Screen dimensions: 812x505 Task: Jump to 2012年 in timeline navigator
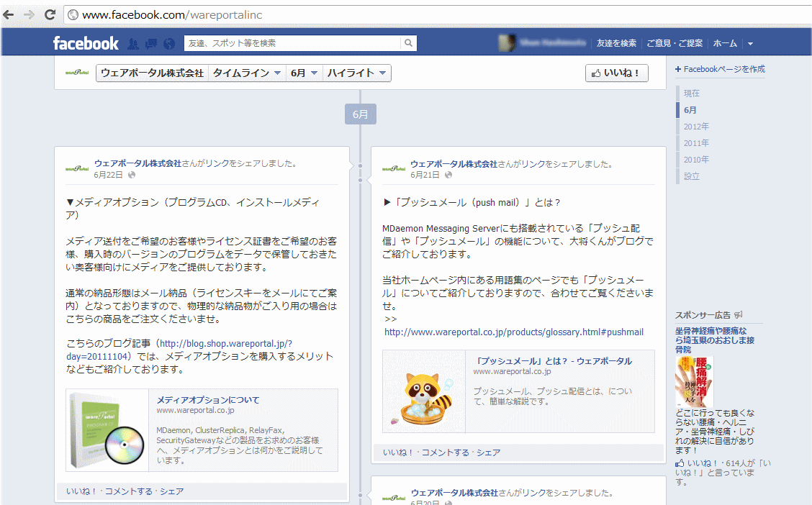click(696, 127)
